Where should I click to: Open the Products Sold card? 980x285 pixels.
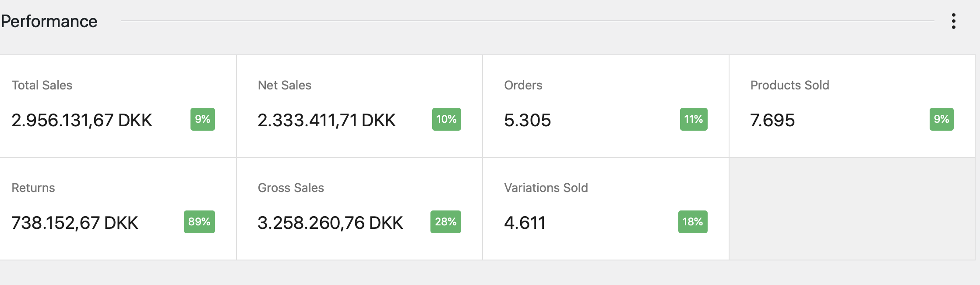tap(852, 106)
